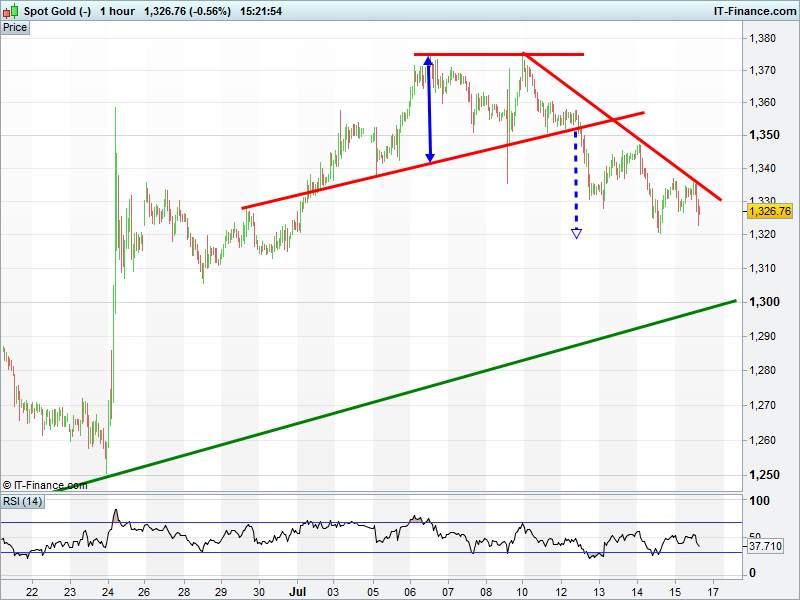The width and height of the screenshot is (800, 600).
Task: Click the 17 date label on time axis
Action: point(713,592)
